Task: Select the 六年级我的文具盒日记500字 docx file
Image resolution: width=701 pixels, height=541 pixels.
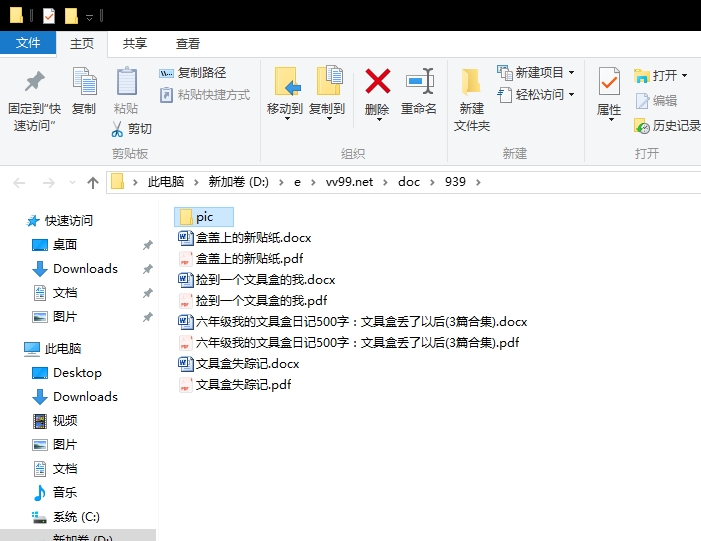Action: [x=353, y=321]
